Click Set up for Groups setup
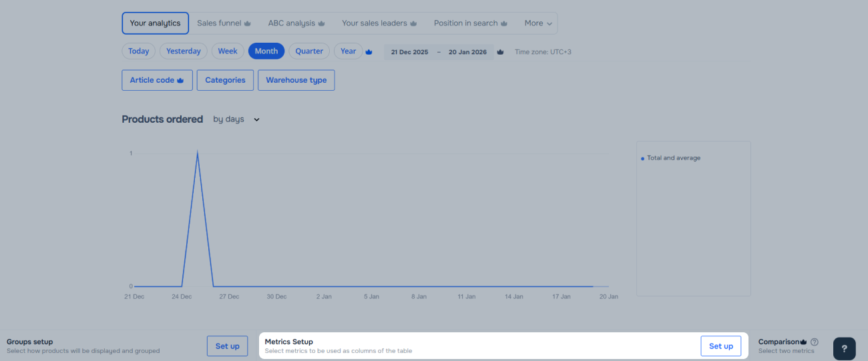Viewport: 868px width, 361px height. 227,346
